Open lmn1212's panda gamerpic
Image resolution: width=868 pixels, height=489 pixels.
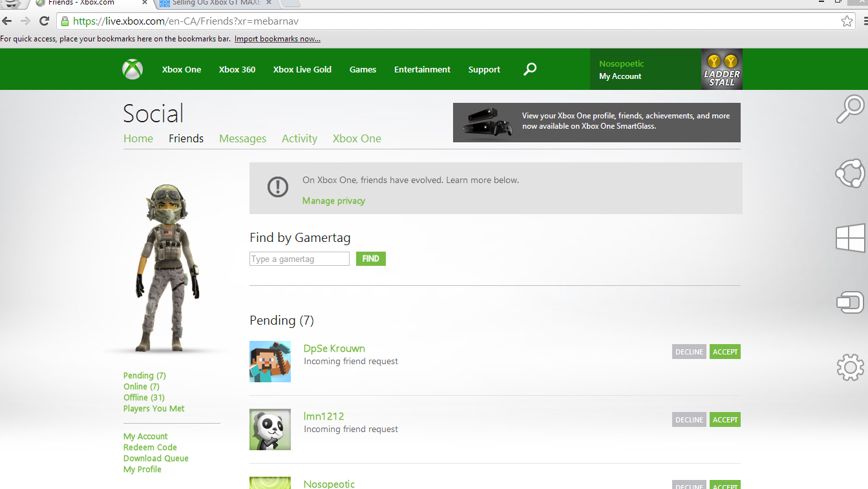point(270,429)
